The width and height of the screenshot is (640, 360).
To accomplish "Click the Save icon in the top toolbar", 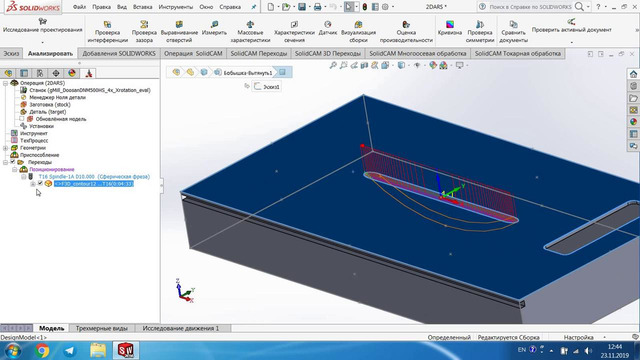I will click(x=302, y=7).
